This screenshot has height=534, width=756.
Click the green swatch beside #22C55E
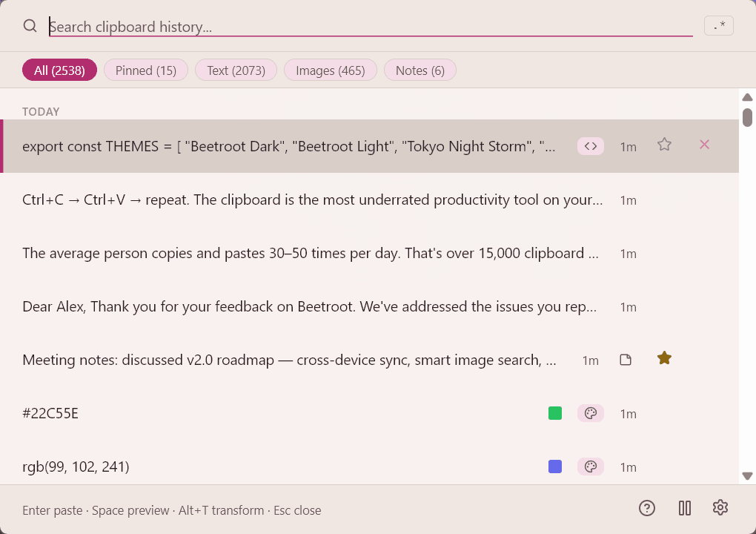(554, 413)
